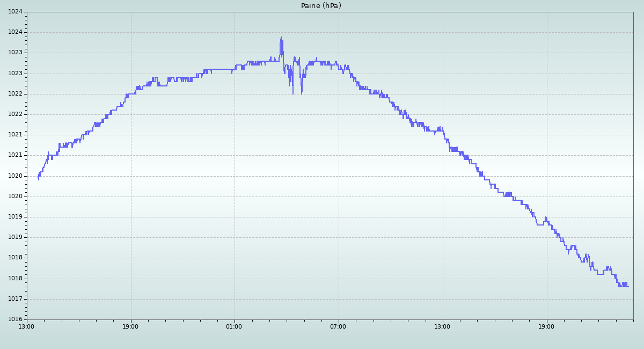
Task: Select the first 13:00 label on time axis
Action: tap(26, 326)
